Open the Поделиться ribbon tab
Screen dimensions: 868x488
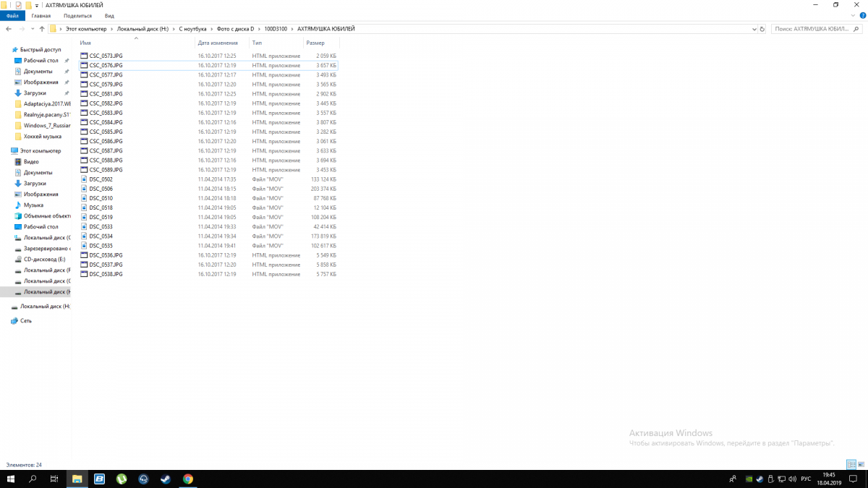[x=77, y=15]
